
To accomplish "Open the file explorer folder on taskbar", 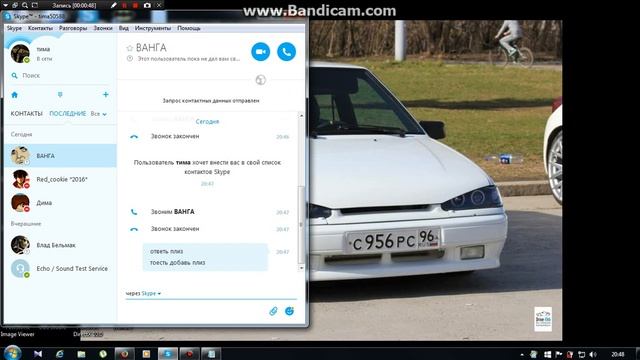I will pyautogui.click(x=81, y=354).
